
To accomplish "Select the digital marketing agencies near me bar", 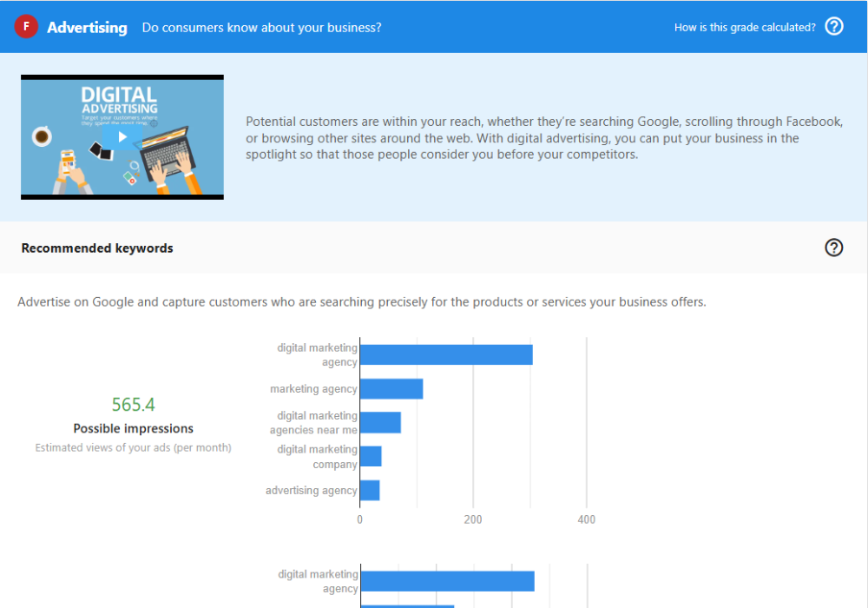I will tap(380, 422).
